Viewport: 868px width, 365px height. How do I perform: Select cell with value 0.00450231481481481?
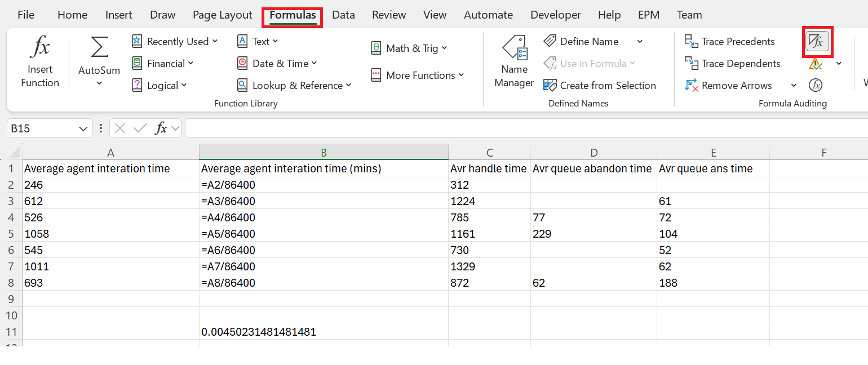click(324, 332)
